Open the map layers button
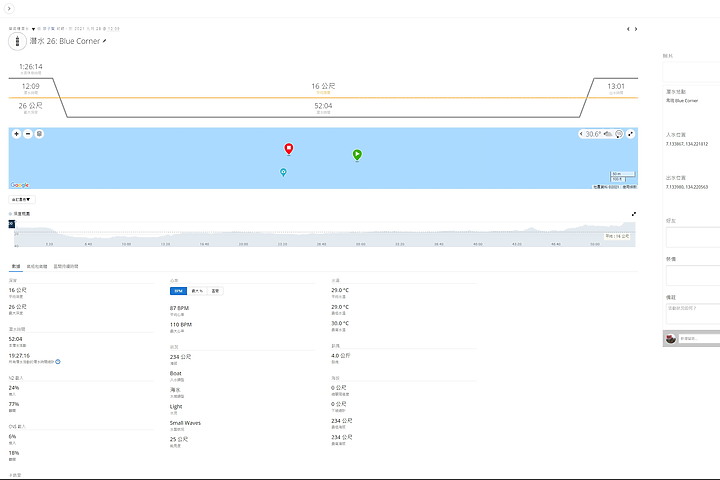Viewport: 720px width, 480px height. tap(39, 134)
